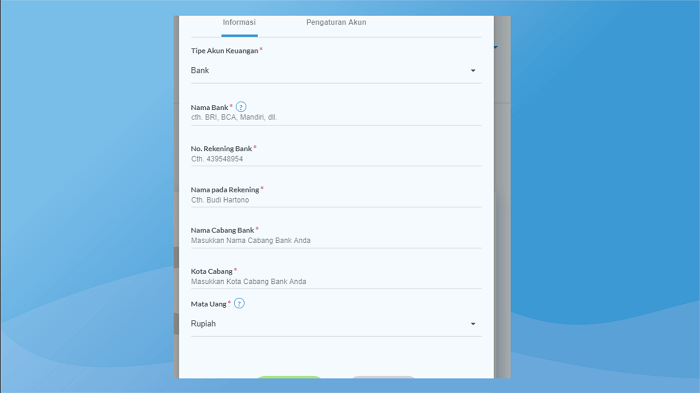The width and height of the screenshot is (700, 393).
Task: Click the Tipe Akun Keuangan label
Action: (225, 51)
